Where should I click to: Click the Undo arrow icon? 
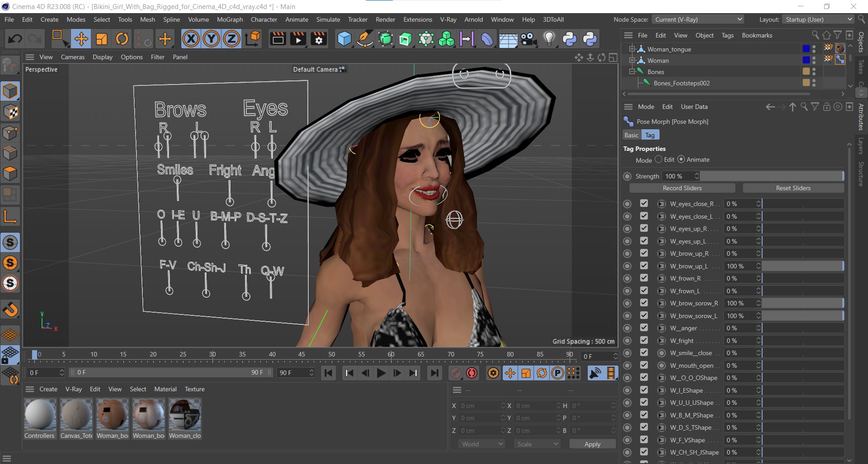point(14,39)
